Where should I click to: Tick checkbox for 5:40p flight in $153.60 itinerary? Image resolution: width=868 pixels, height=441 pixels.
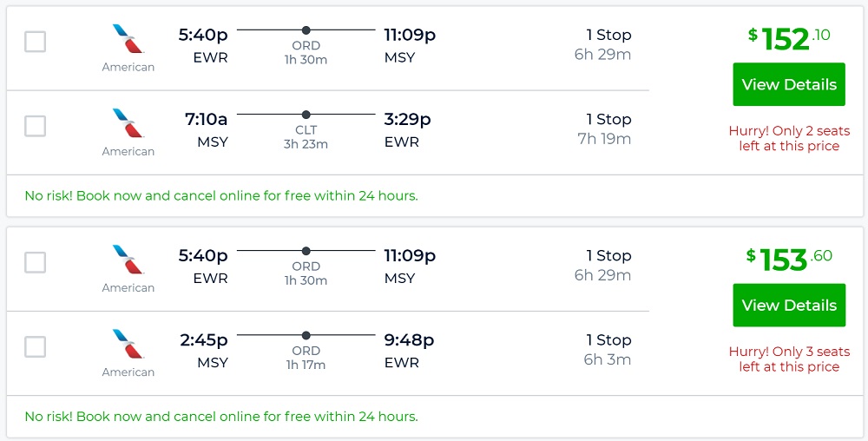(x=36, y=262)
